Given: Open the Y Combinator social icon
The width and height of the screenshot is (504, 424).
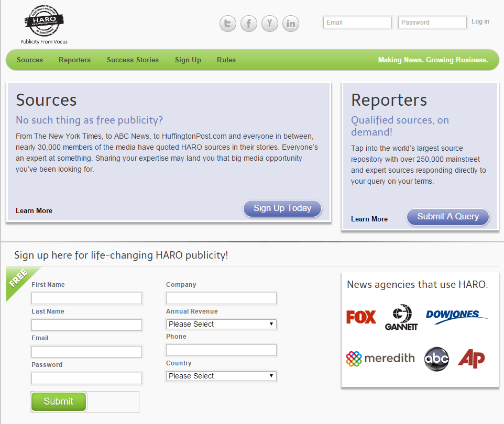Looking at the screenshot, I should pos(270,24).
